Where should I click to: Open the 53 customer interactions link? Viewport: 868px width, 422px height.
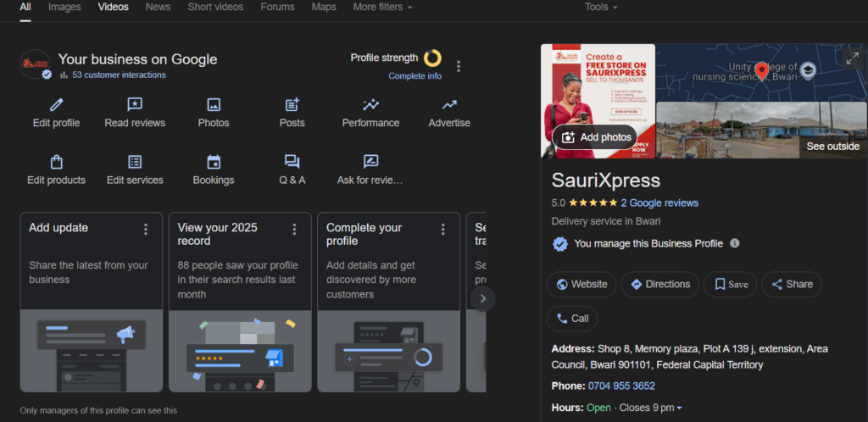[x=119, y=75]
